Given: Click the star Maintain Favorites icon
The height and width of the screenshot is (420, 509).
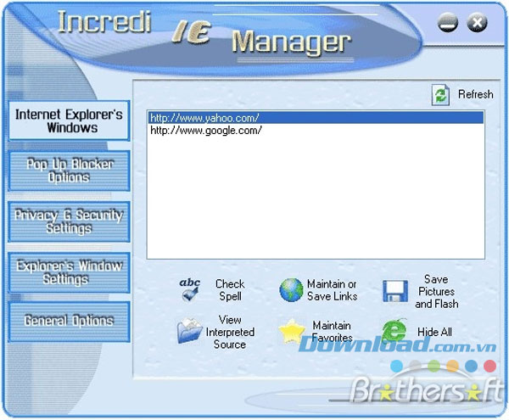Looking at the screenshot, I should click(x=292, y=331).
